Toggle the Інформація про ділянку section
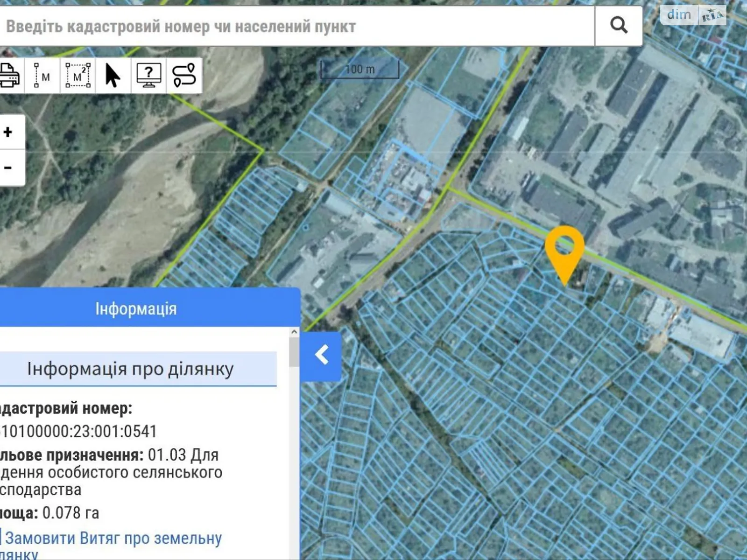747x560 pixels. coord(131,369)
